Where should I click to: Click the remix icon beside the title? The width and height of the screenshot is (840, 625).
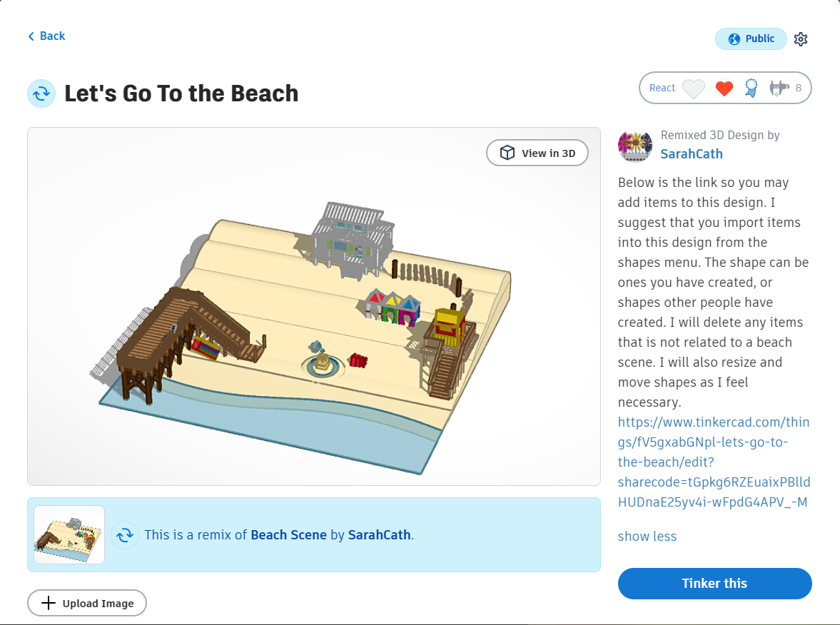point(41,93)
